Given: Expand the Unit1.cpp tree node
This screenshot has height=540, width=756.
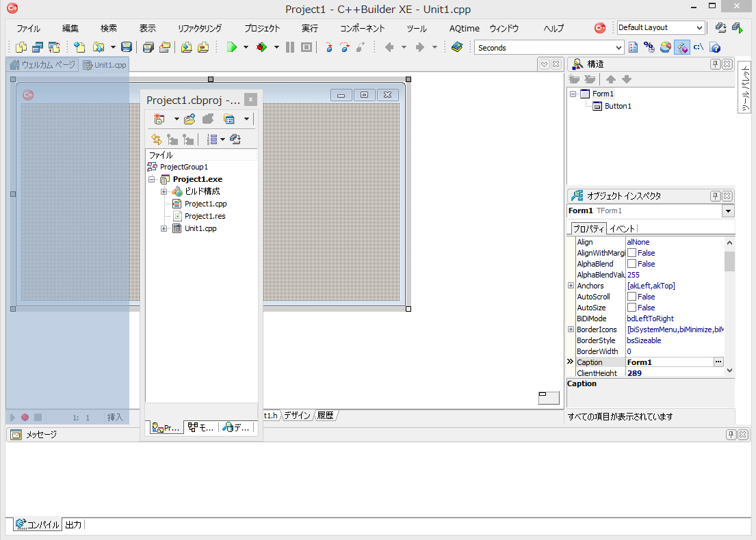Looking at the screenshot, I should click(x=164, y=228).
